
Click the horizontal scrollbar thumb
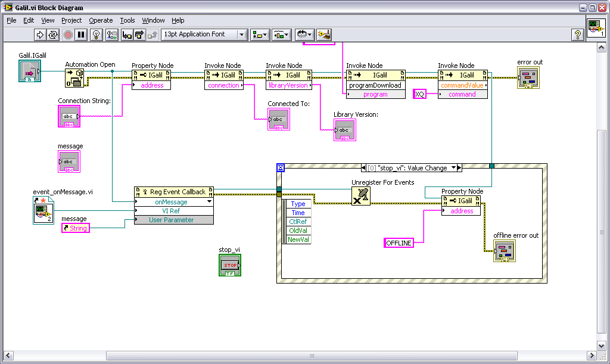(x=312, y=356)
